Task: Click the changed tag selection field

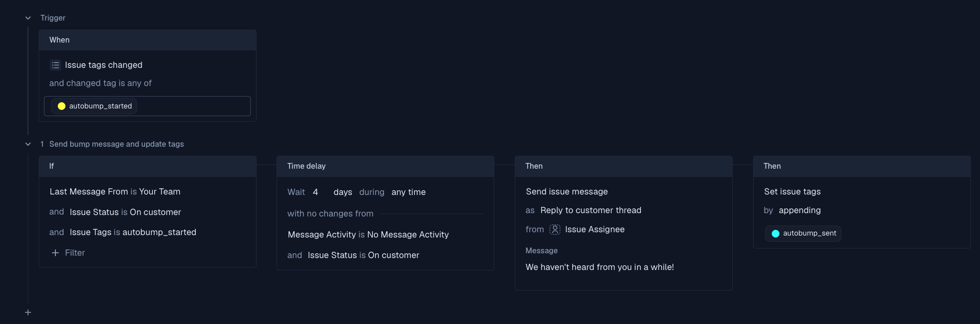Action: 191,106
